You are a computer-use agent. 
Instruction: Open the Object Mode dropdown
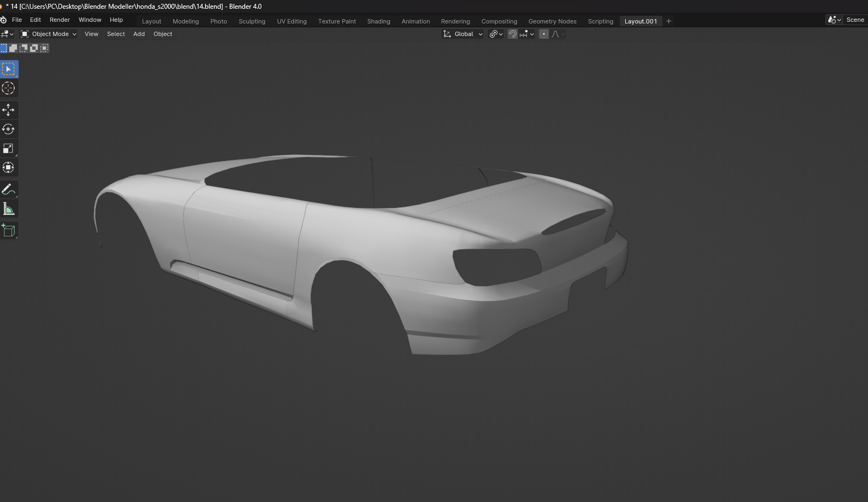[x=49, y=34]
